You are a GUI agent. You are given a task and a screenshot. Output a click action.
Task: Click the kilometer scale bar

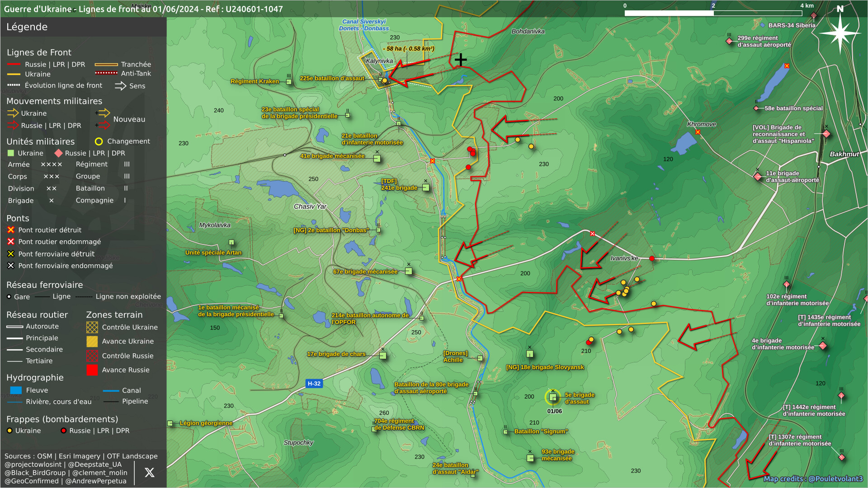tap(713, 13)
